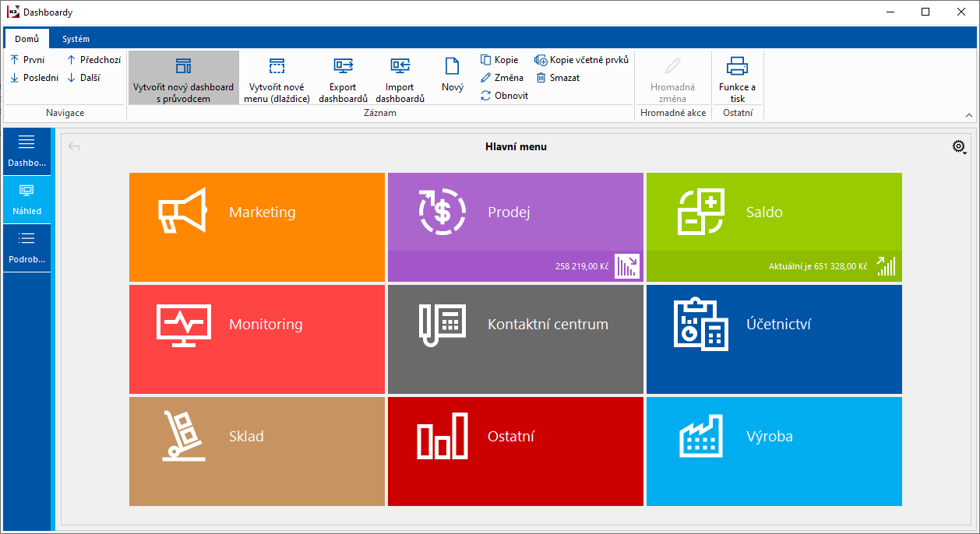Viewport: 980px width, 534px height.
Task: Switch to the Systém ribbon tab
Action: point(76,39)
